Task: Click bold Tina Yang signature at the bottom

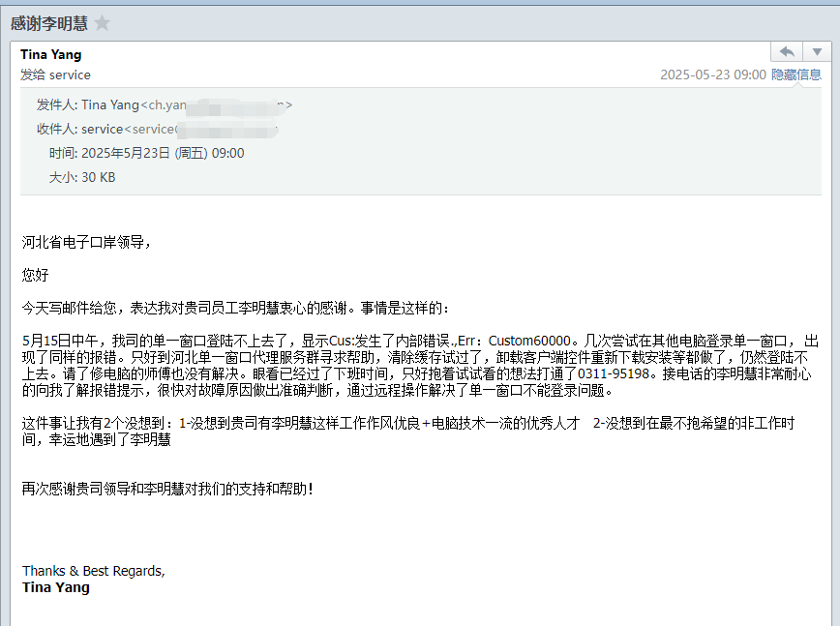Action: click(56, 587)
